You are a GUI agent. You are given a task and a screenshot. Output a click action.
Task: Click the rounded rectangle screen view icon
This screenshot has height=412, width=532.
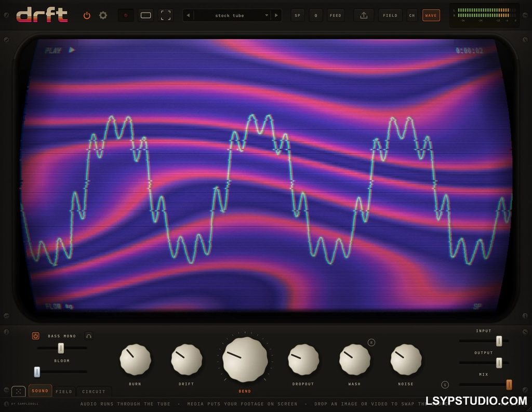click(x=146, y=15)
